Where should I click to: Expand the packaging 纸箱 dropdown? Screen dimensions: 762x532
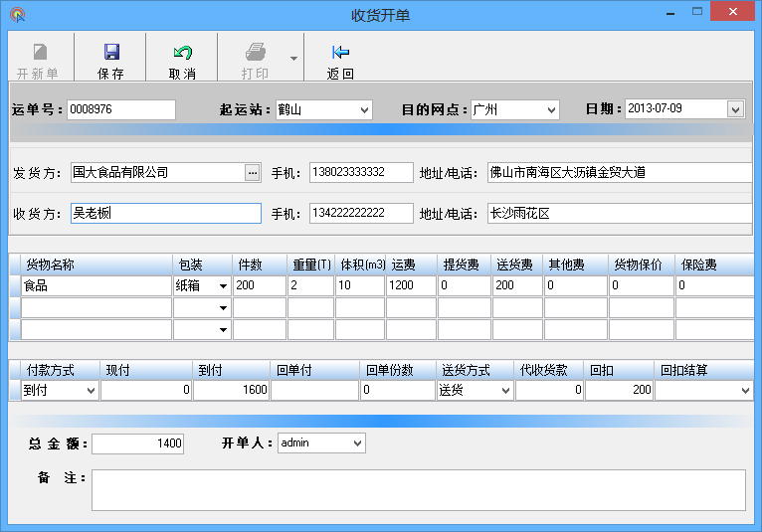point(223,286)
